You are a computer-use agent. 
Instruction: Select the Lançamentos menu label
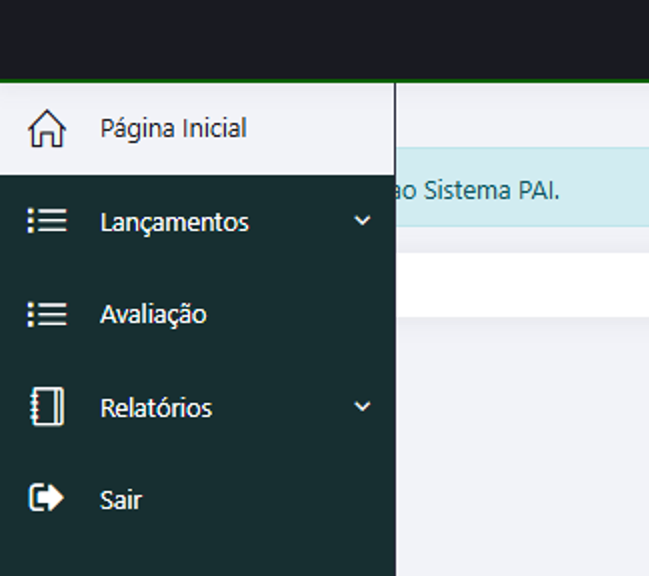point(174,222)
